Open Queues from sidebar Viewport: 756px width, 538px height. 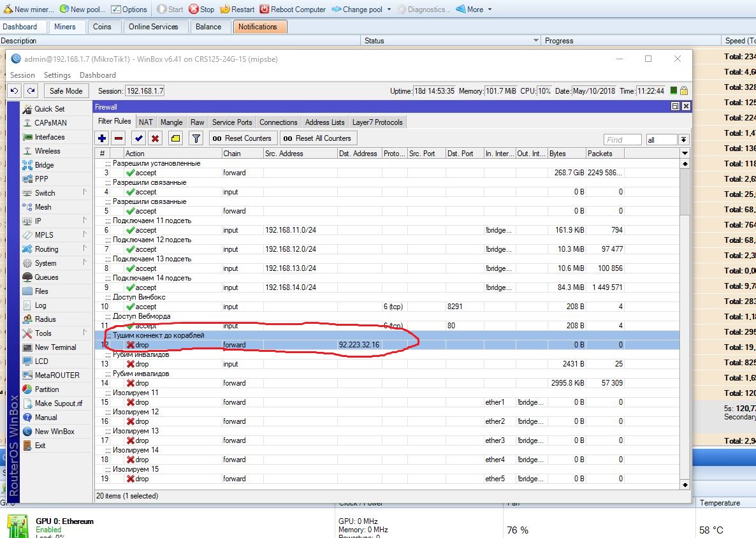(x=47, y=277)
